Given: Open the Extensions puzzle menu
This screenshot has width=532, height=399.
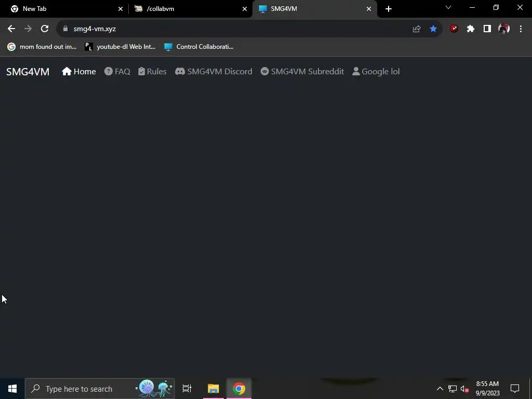Looking at the screenshot, I should pyautogui.click(x=471, y=29).
